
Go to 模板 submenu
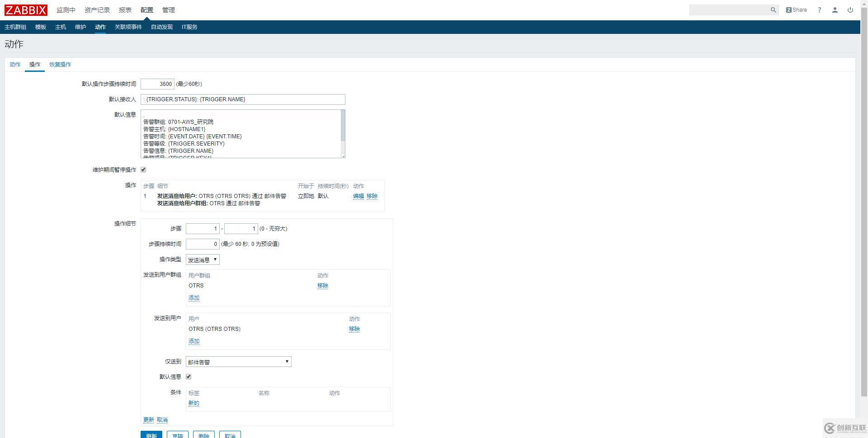click(x=41, y=27)
